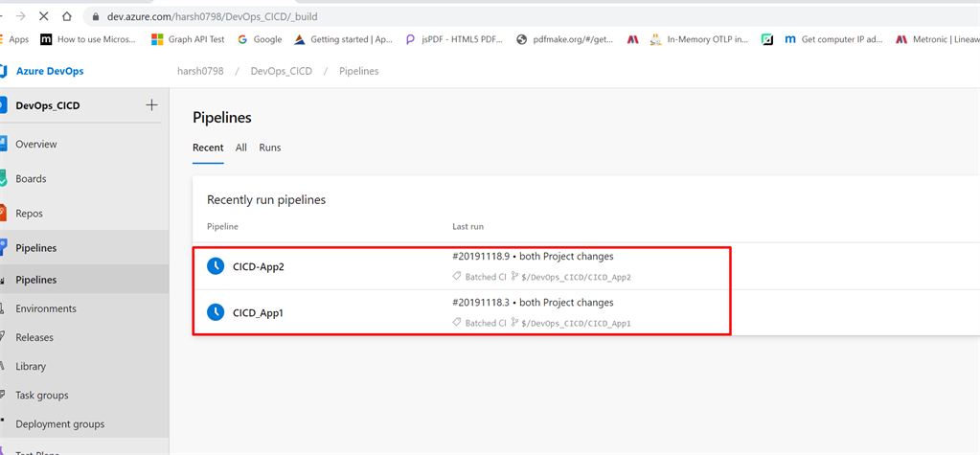Click the CICD_App1 pipeline status icon

(x=216, y=312)
